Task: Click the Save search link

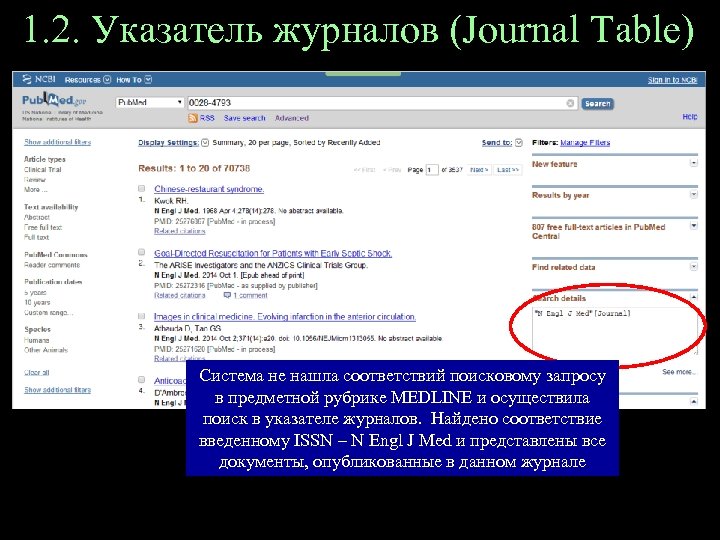Action: tap(245, 118)
